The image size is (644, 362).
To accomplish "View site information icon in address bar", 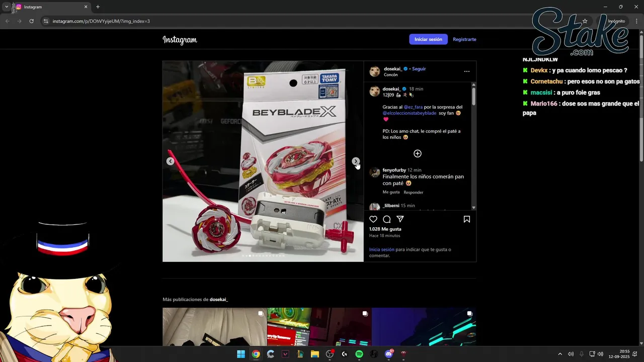I will [x=45, y=21].
